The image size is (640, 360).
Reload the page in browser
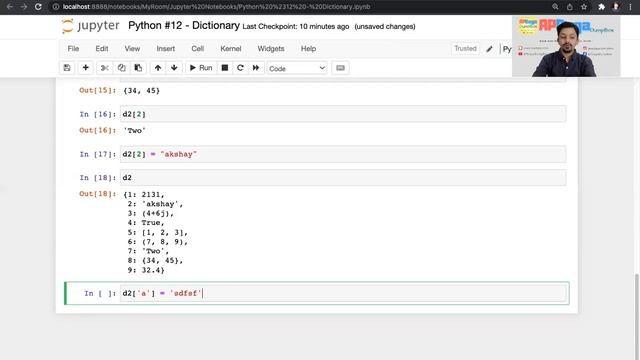38,7
